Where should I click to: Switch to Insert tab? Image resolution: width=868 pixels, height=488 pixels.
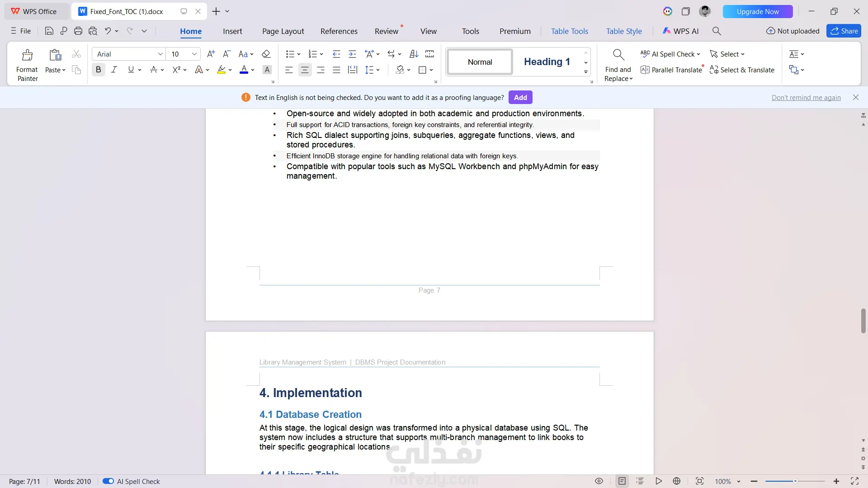point(232,31)
